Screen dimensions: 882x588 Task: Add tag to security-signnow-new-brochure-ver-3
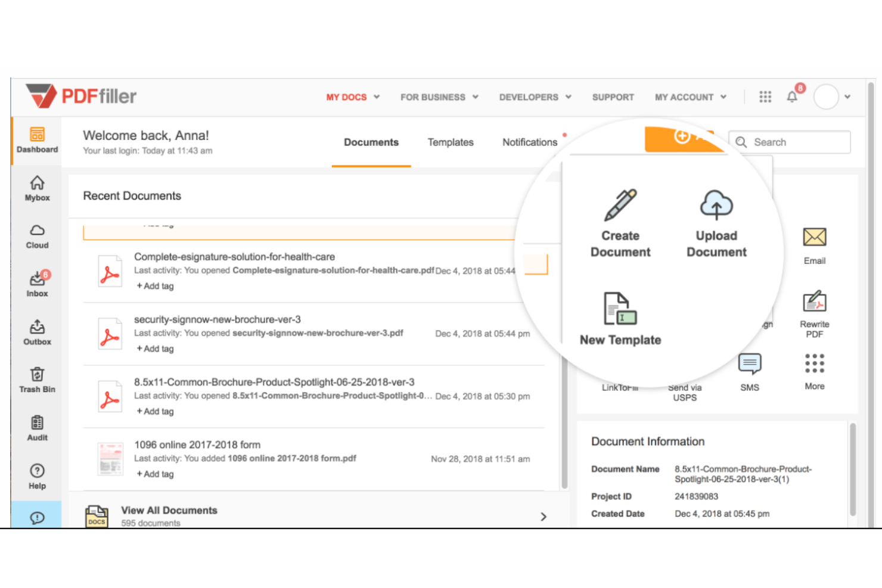tap(156, 349)
